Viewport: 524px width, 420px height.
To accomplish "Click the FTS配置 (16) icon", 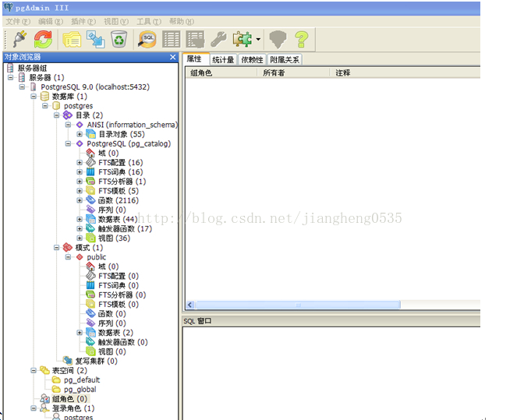I will coord(90,163).
